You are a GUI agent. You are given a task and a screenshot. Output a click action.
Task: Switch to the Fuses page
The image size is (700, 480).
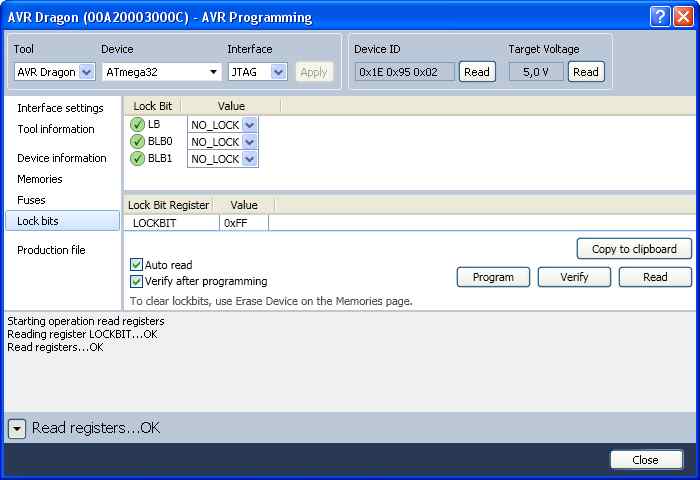(31, 200)
